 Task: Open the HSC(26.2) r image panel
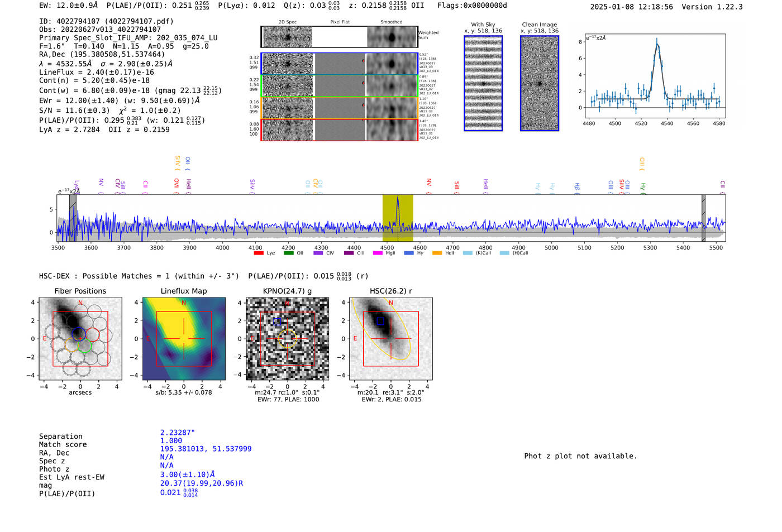tap(390, 339)
